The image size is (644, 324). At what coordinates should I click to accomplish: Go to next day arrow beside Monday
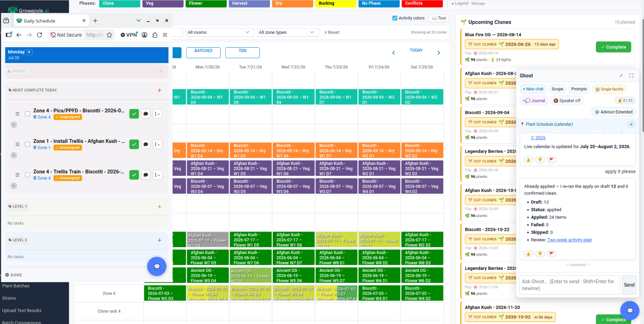click(29, 52)
